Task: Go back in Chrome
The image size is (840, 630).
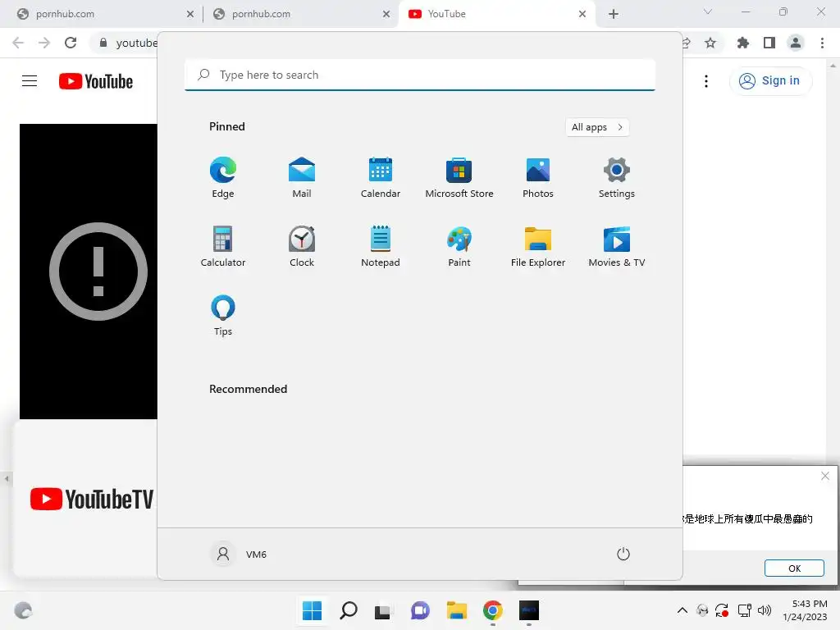Action: (x=18, y=43)
